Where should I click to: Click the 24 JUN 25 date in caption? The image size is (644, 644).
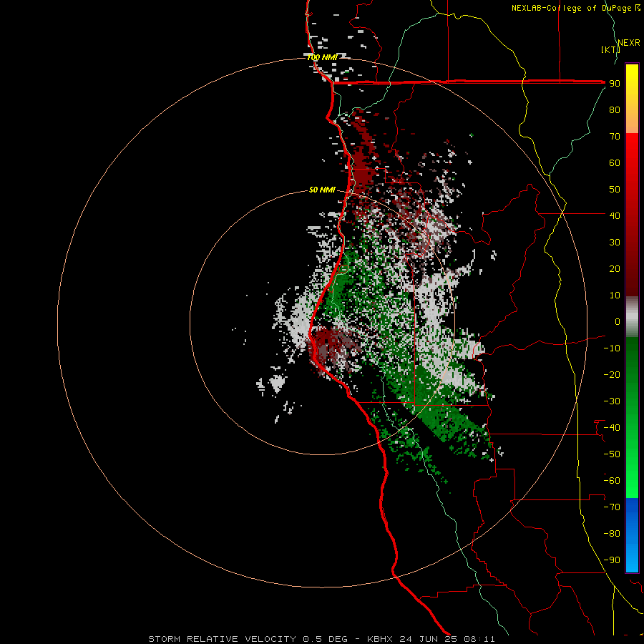[x=429, y=639]
